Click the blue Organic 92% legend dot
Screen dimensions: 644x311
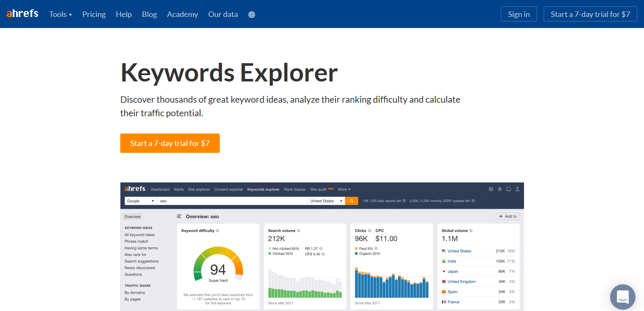tap(357, 254)
